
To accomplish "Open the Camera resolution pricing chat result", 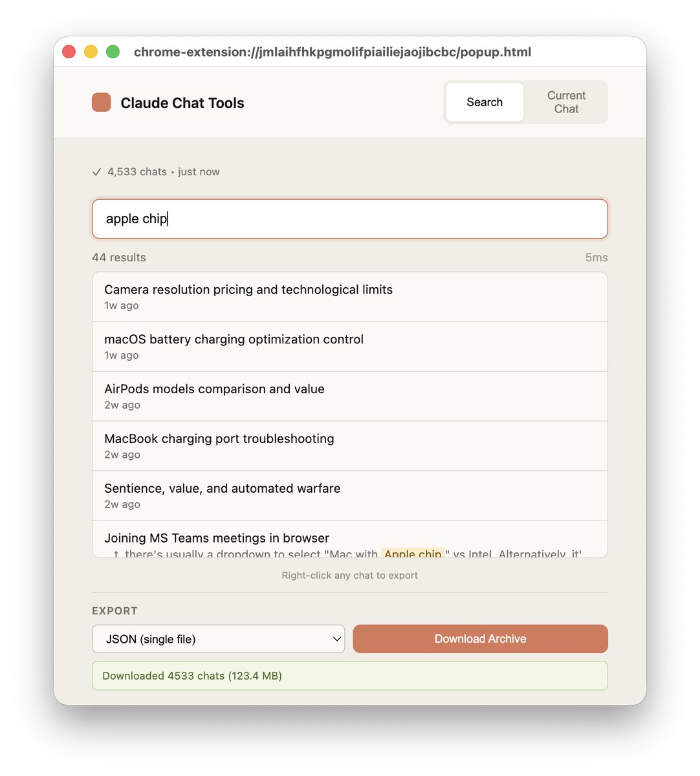I will [350, 297].
